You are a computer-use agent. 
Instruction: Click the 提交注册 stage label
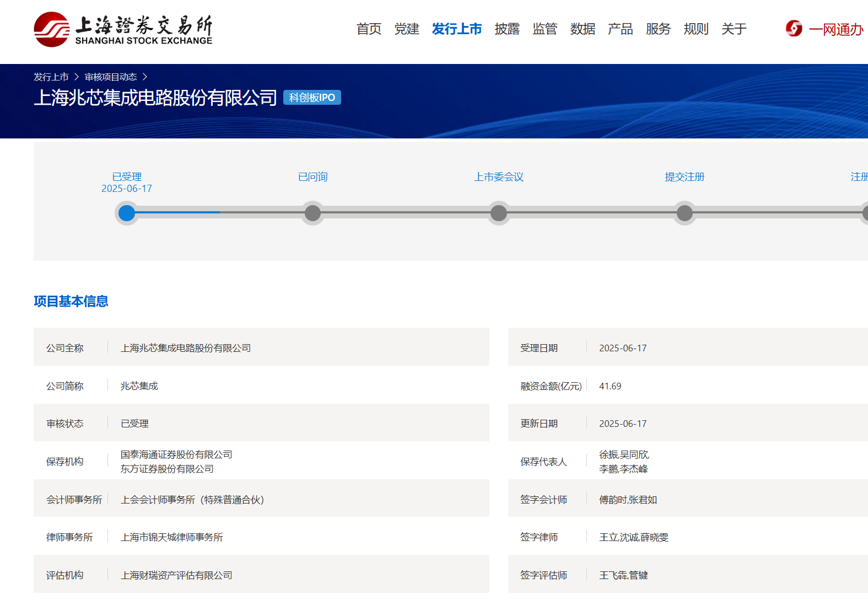tap(684, 177)
